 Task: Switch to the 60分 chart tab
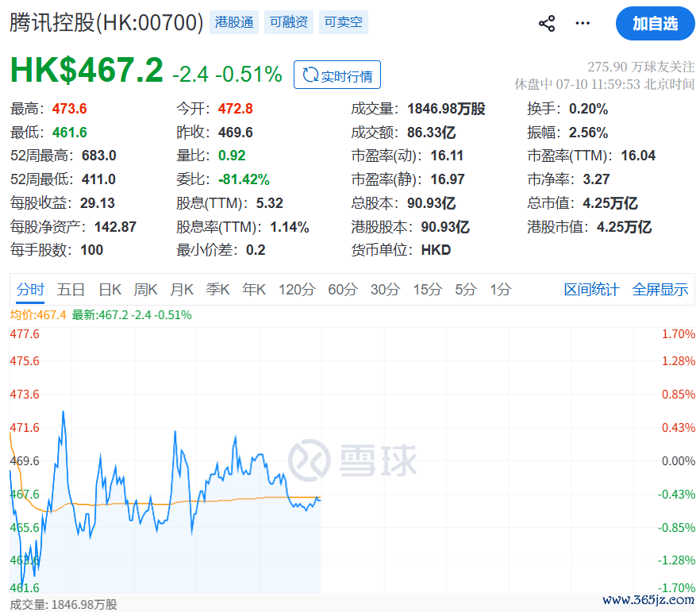pyautogui.click(x=343, y=289)
